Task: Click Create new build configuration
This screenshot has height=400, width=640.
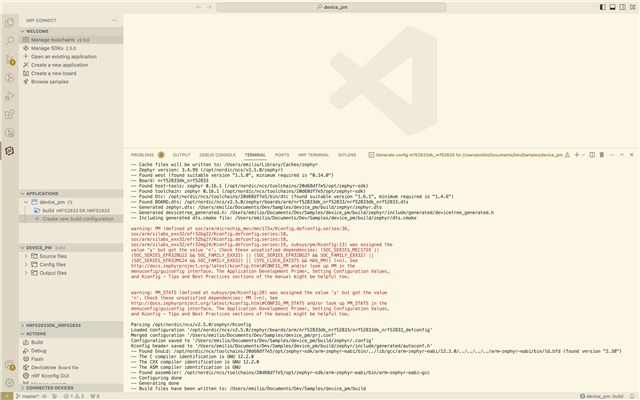Action: click(71, 219)
